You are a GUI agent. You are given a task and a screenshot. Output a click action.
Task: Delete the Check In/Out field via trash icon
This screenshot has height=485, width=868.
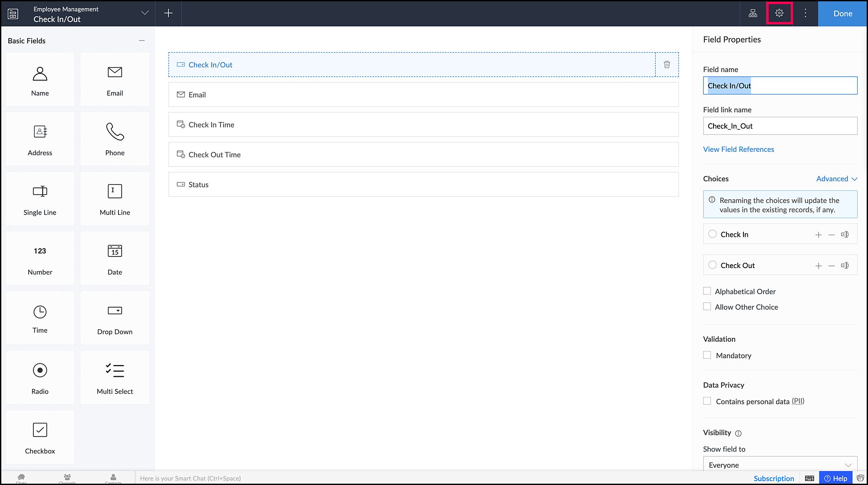click(x=667, y=65)
